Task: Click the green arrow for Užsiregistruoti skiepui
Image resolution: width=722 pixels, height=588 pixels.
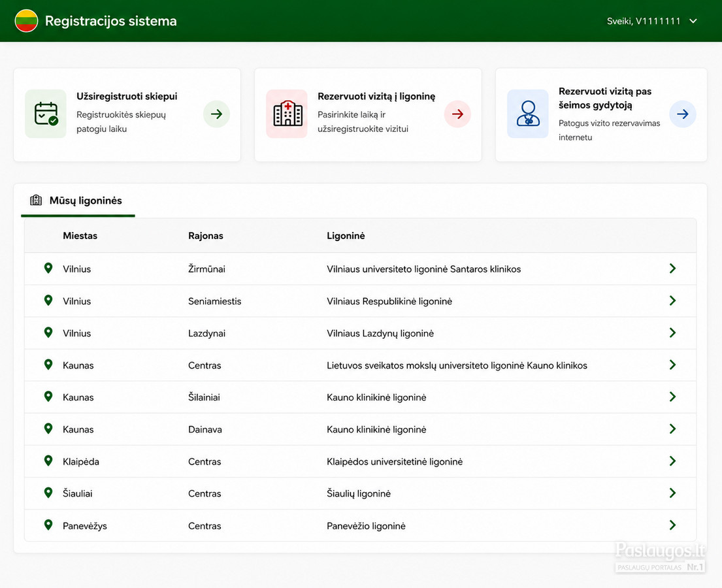Action: click(x=216, y=114)
